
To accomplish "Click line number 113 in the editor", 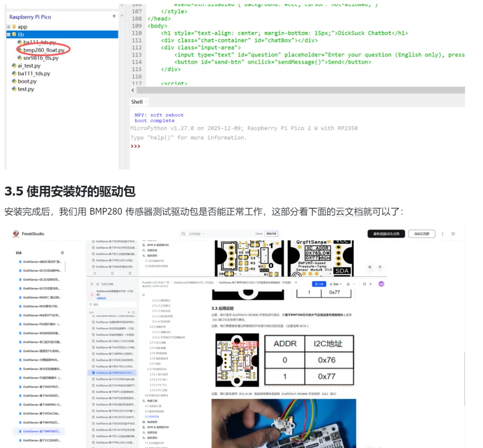I will (x=137, y=55).
